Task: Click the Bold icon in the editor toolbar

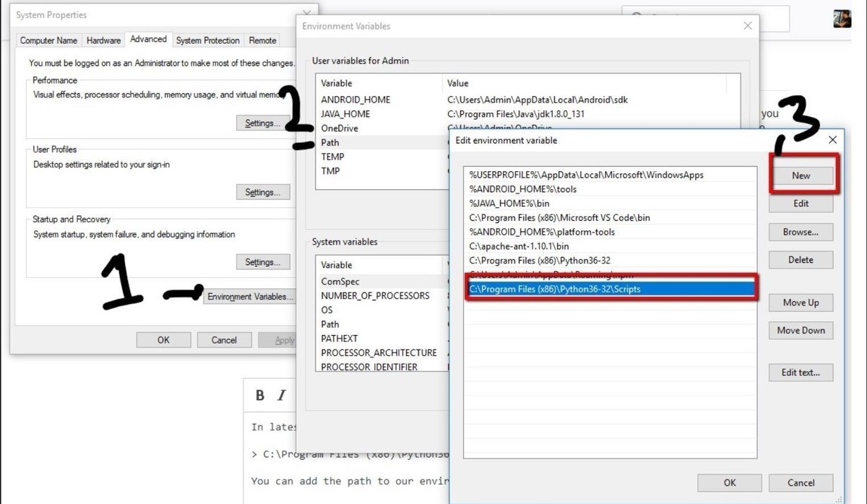Action: point(260,395)
